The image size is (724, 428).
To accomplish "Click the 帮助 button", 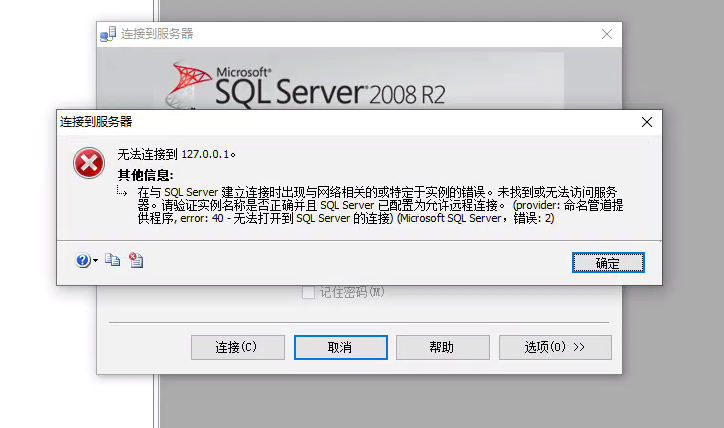I will pos(443,347).
